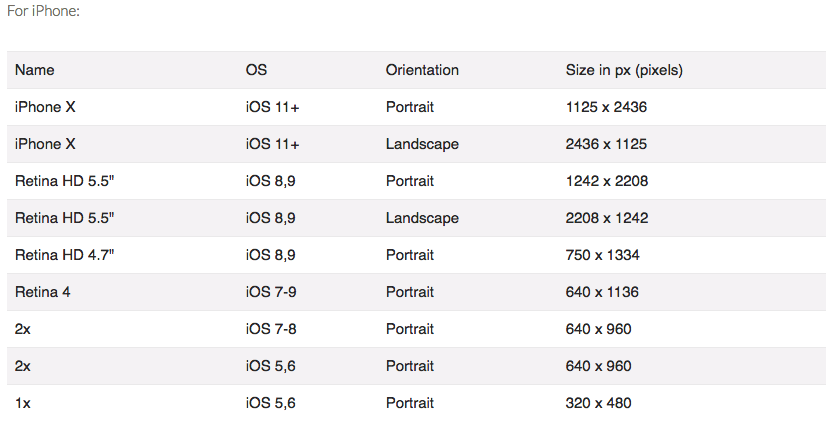Select the 2436 x 1125 size cell
837x429 pixels.
coord(606,144)
